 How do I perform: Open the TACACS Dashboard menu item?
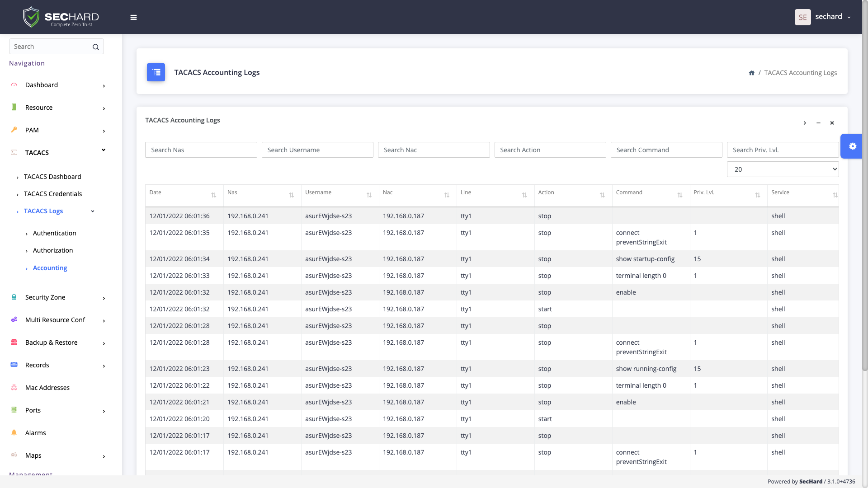tap(52, 177)
